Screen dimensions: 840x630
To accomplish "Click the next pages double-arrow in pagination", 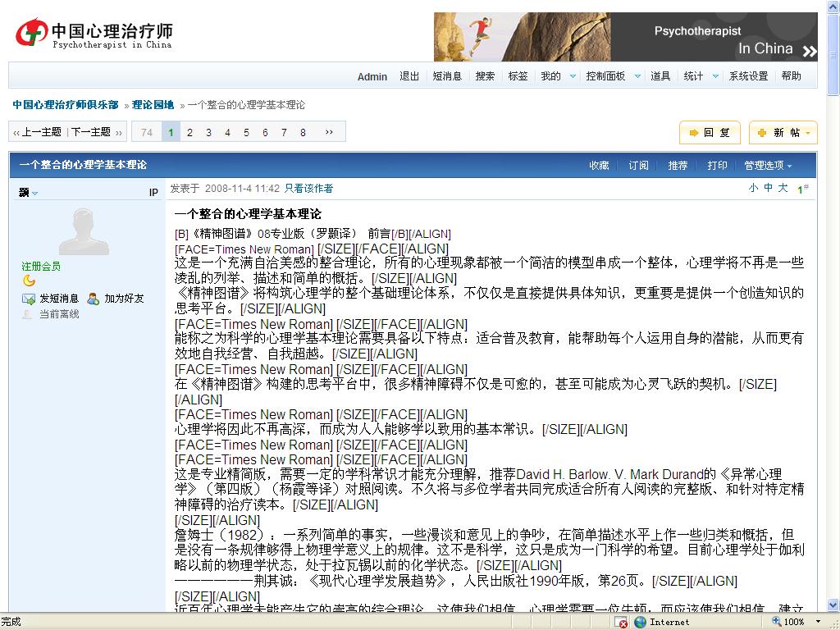I will coord(329,132).
